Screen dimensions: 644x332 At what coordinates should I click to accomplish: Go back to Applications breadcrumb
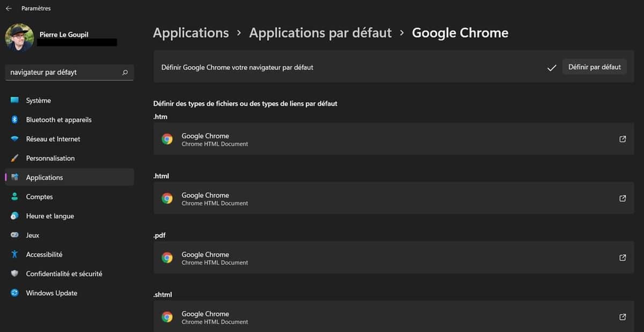click(191, 33)
